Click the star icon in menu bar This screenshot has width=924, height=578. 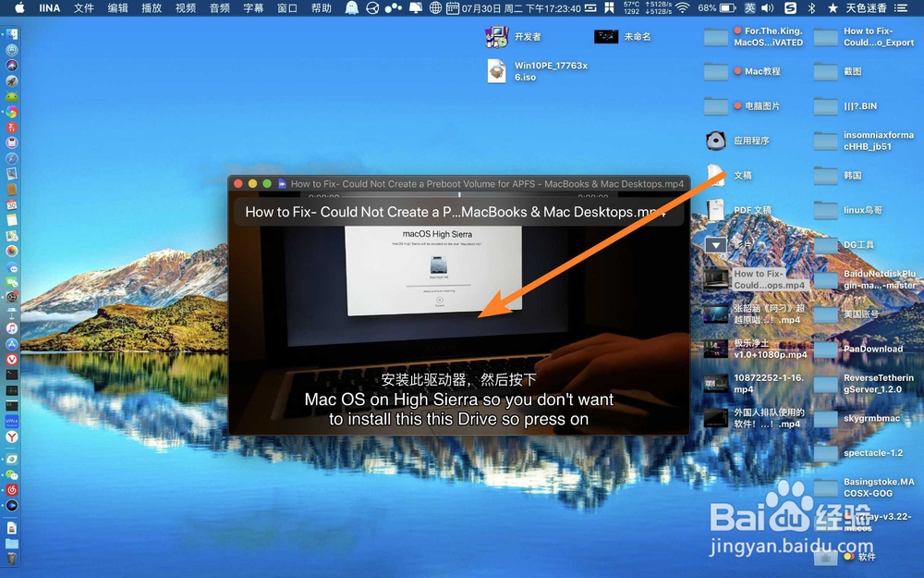[x=833, y=7]
